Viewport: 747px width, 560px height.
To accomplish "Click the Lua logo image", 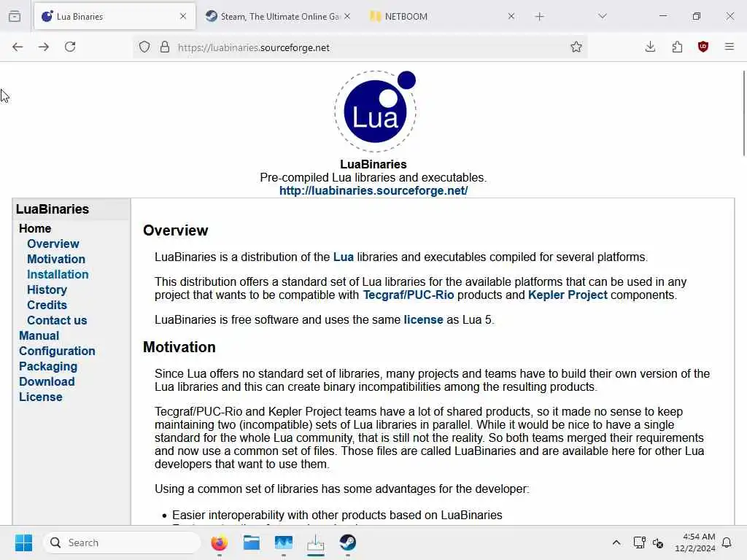I will (x=375, y=111).
